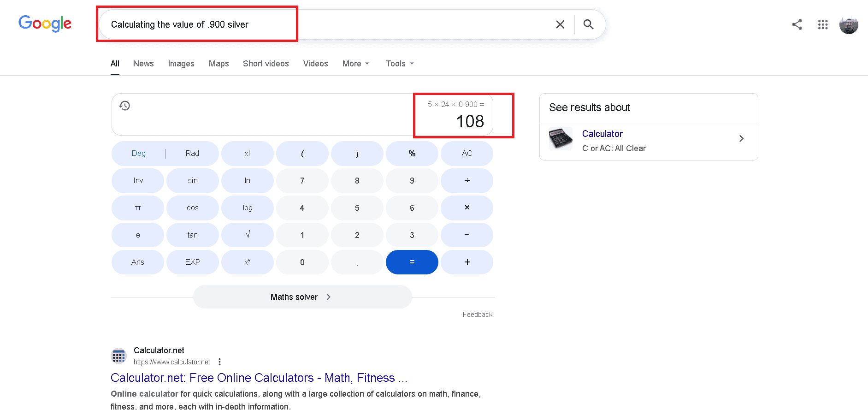Open the Google apps grid icon
This screenshot has width=868, height=410.
point(823,25)
